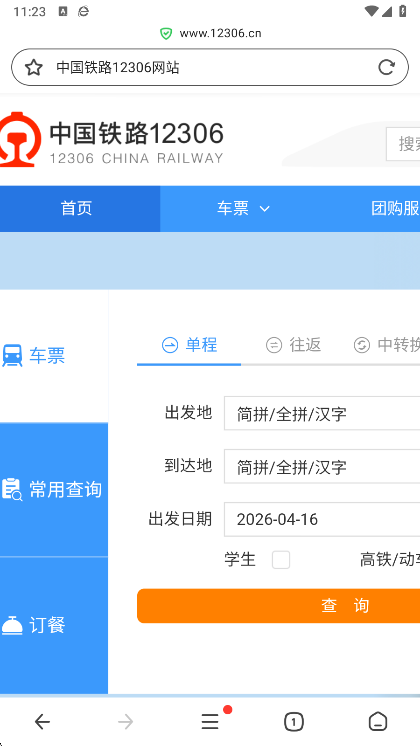Viewport: 420px width, 746px height.
Task: Tap the battery icon in status bar
Action: click(402, 11)
